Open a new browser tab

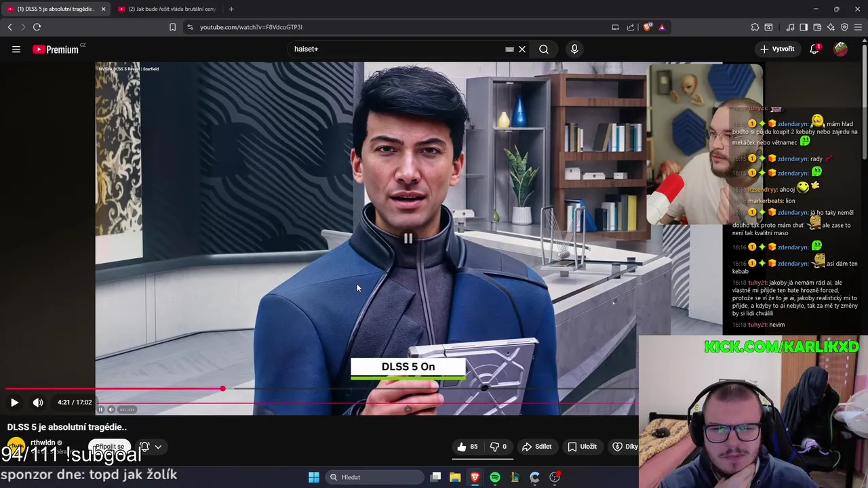(231, 9)
